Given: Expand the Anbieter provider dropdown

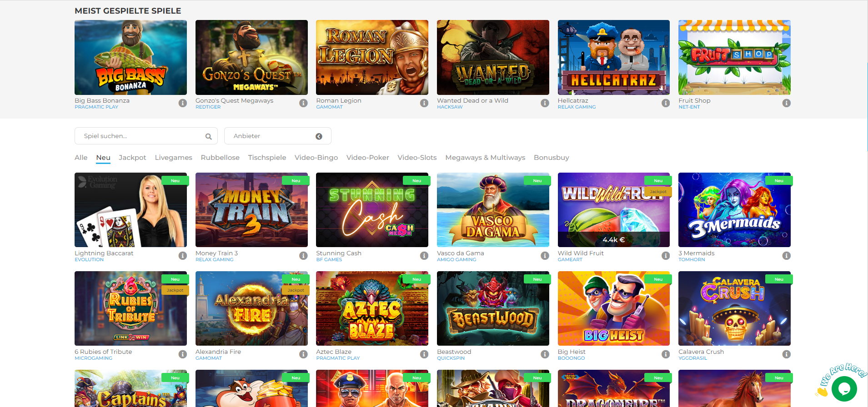Looking at the screenshot, I should [x=277, y=136].
